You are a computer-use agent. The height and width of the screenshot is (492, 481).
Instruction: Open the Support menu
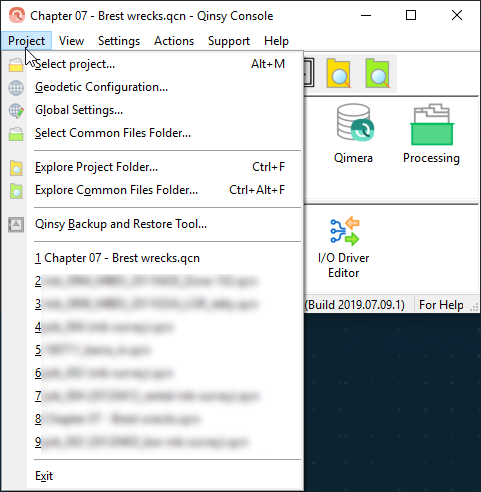229,41
